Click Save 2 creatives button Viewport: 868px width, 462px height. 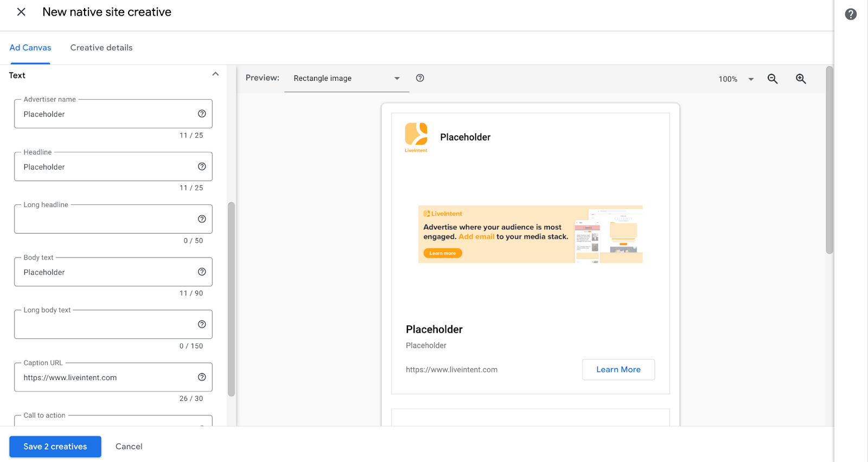point(55,446)
